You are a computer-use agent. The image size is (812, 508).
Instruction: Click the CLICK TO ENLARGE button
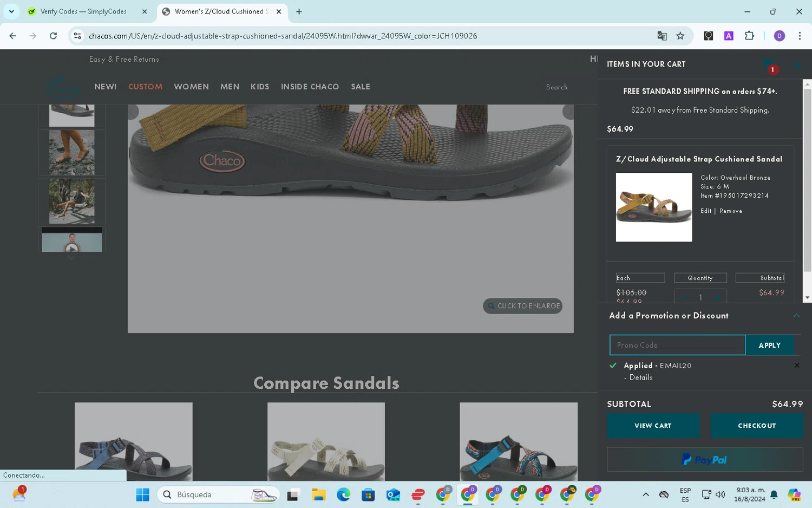point(522,306)
